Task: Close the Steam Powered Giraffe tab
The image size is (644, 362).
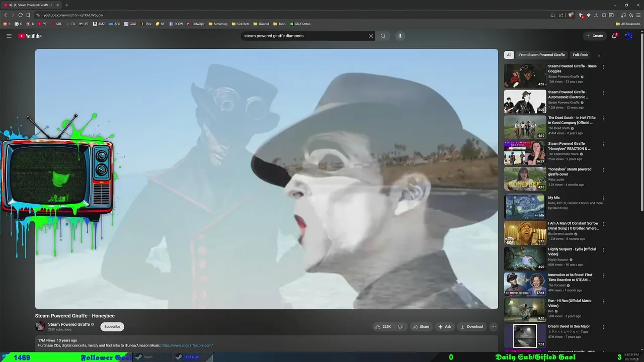Action: (57, 5)
